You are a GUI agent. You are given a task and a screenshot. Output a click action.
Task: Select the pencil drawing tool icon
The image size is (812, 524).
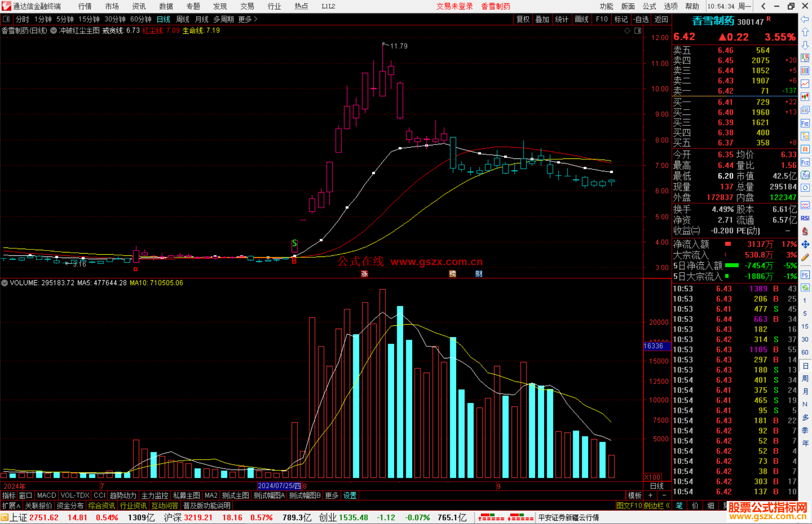[805, 258]
